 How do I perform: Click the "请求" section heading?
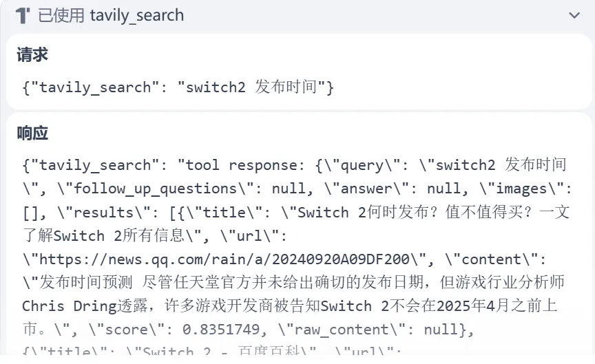click(x=32, y=55)
